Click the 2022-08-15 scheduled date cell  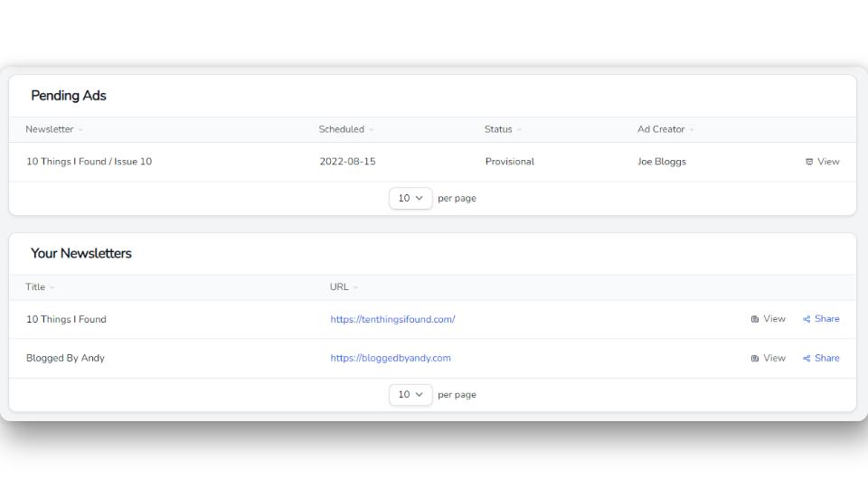click(x=347, y=162)
